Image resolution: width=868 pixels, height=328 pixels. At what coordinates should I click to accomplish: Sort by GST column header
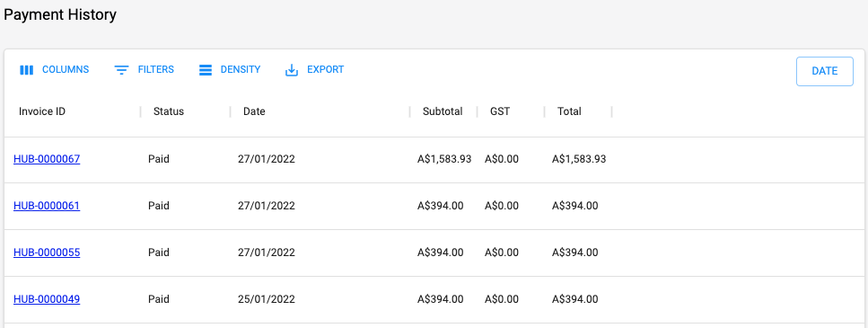[x=500, y=111]
